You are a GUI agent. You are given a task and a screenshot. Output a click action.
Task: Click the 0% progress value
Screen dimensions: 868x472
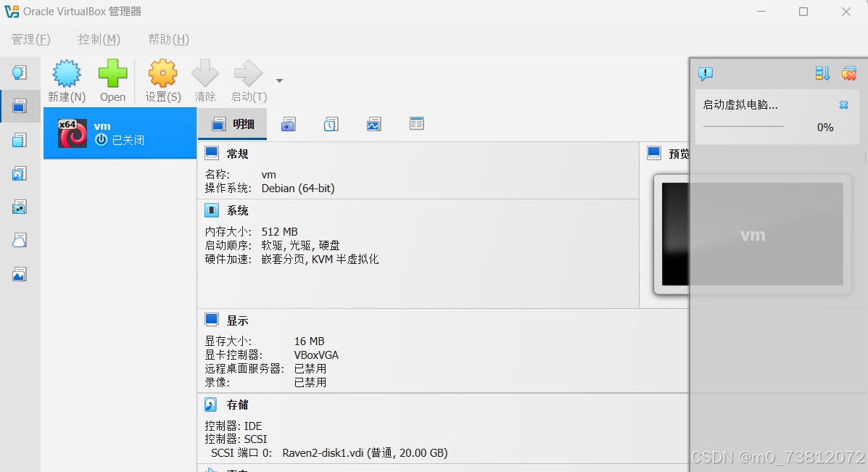point(824,128)
